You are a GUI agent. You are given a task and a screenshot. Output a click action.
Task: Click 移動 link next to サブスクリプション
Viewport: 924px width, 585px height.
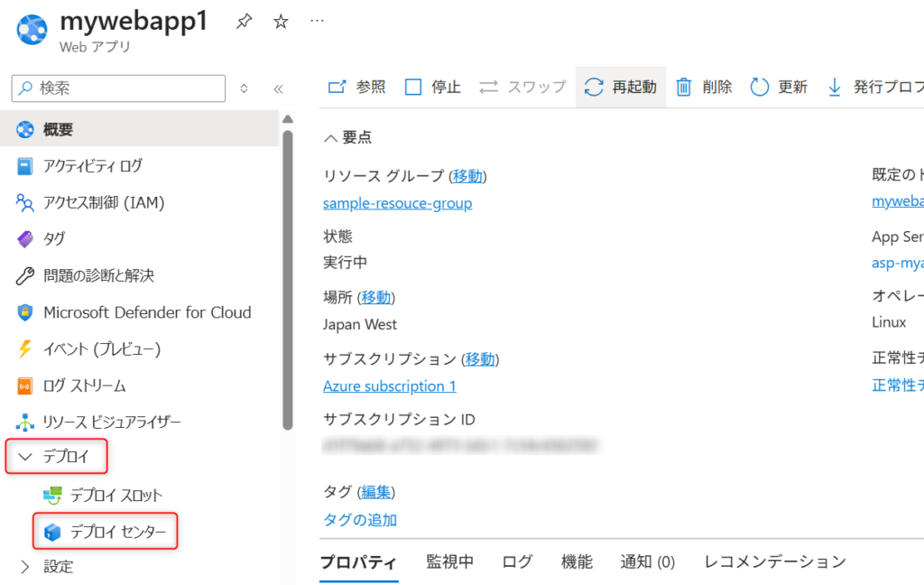(480, 358)
